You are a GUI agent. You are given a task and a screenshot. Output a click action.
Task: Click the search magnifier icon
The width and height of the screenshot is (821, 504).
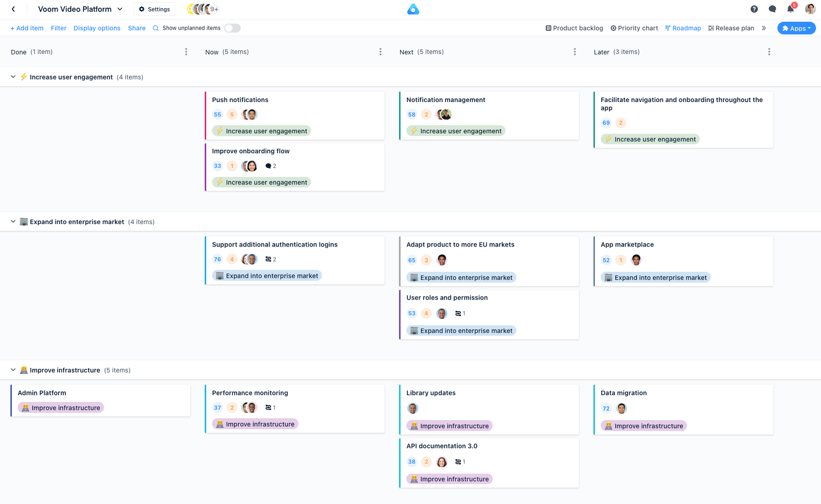pyautogui.click(x=155, y=28)
